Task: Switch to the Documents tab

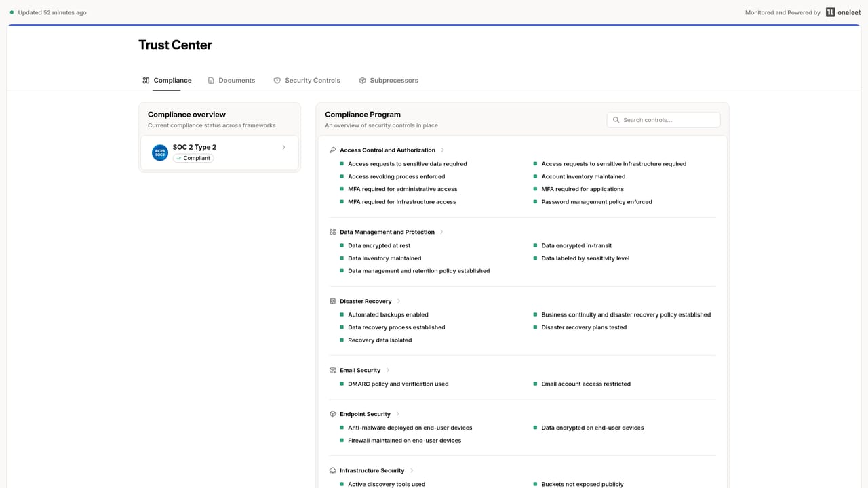Action: (x=231, y=80)
